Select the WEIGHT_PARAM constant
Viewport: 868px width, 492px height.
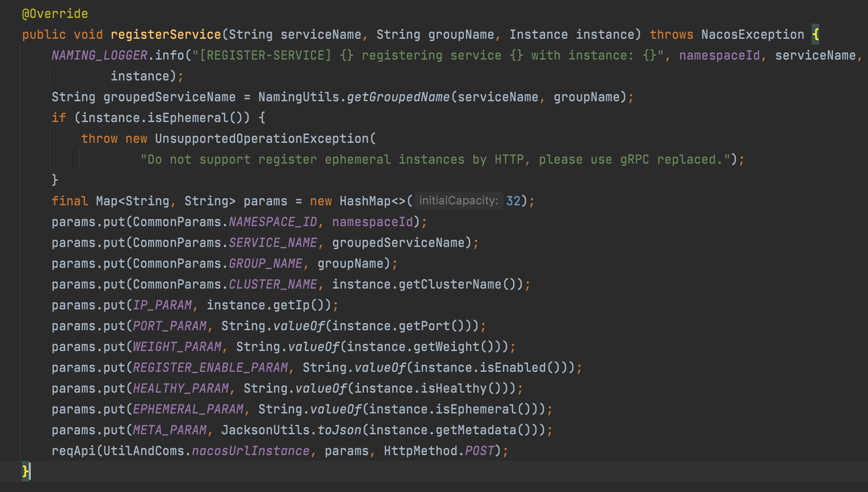pyautogui.click(x=177, y=347)
